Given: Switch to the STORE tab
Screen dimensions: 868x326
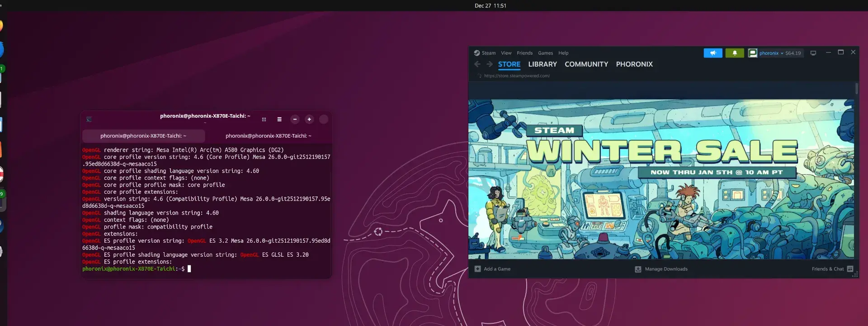Looking at the screenshot, I should coord(509,64).
